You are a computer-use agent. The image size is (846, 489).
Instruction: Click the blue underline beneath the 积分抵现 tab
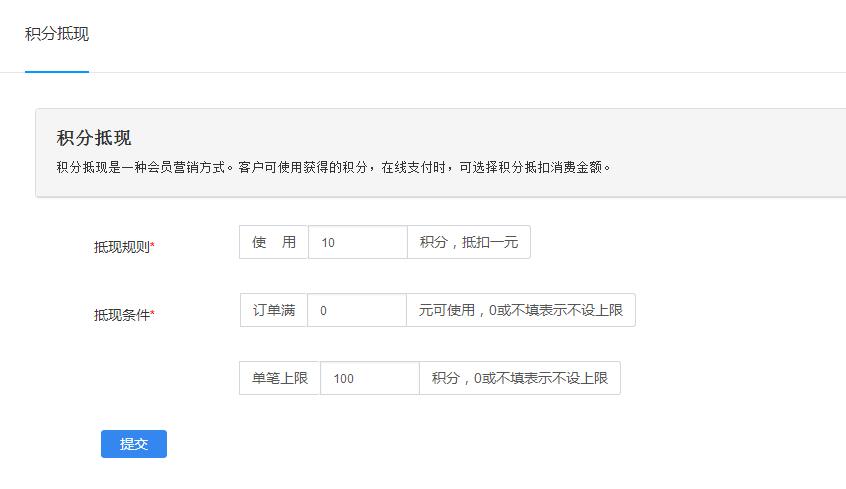pyautogui.click(x=57, y=72)
